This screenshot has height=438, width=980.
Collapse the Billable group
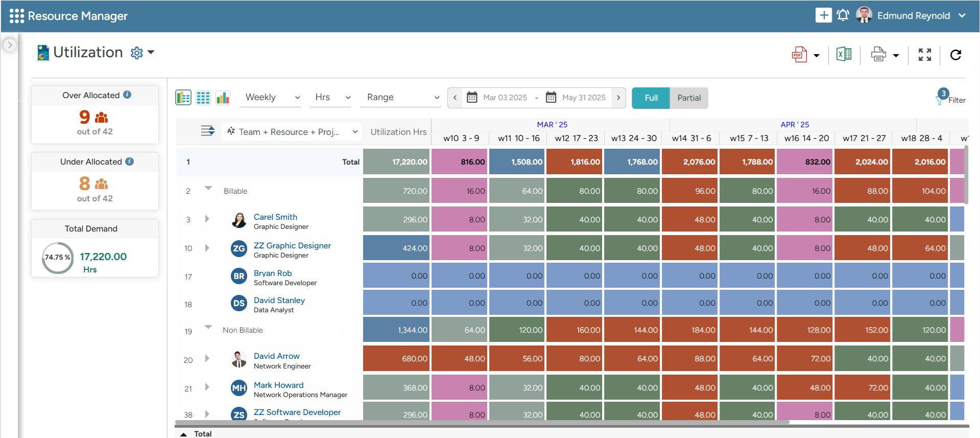pos(208,189)
